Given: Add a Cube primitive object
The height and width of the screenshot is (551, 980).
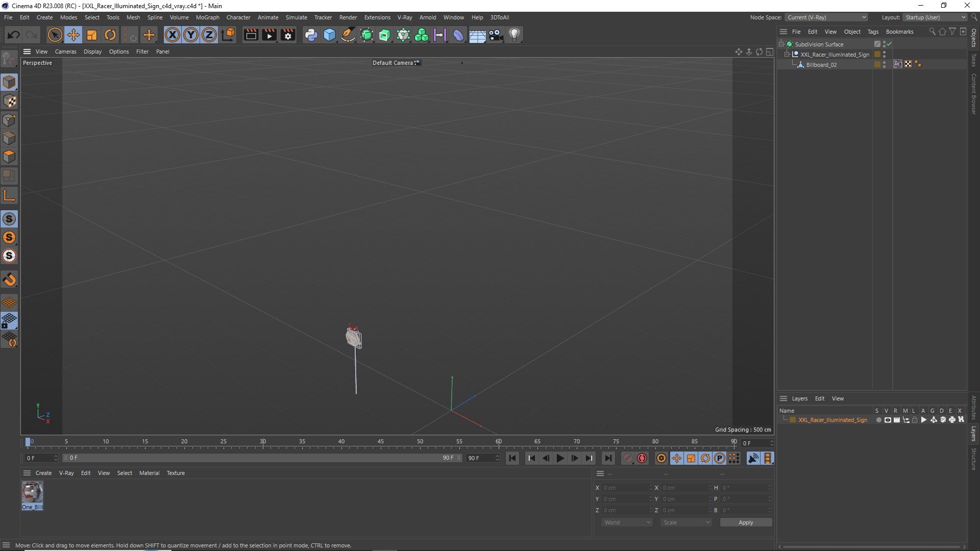Looking at the screenshot, I should [x=330, y=35].
